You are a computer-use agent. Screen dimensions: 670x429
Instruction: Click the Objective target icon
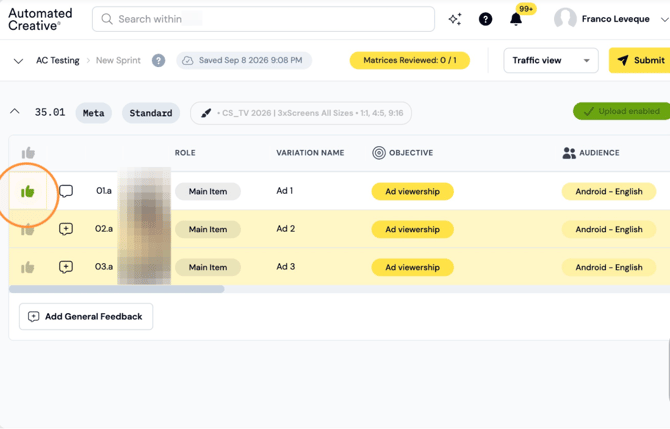coord(379,153)
